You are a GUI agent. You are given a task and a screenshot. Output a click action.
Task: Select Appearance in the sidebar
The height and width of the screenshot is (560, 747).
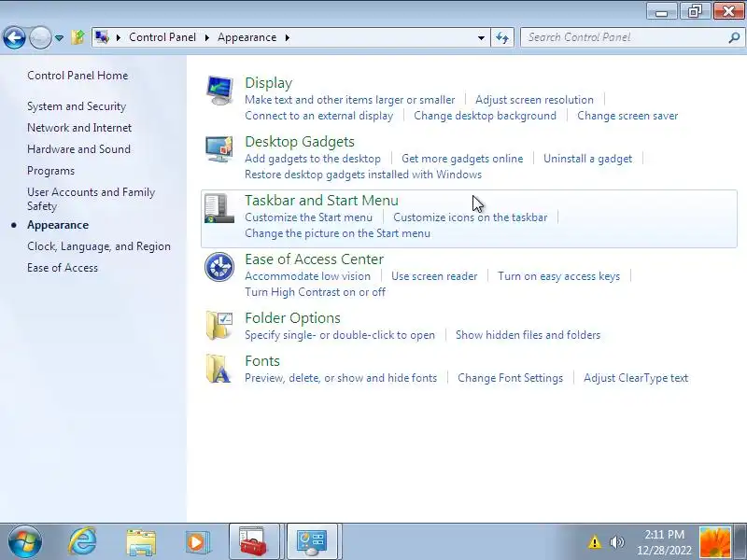click(58, 225)
